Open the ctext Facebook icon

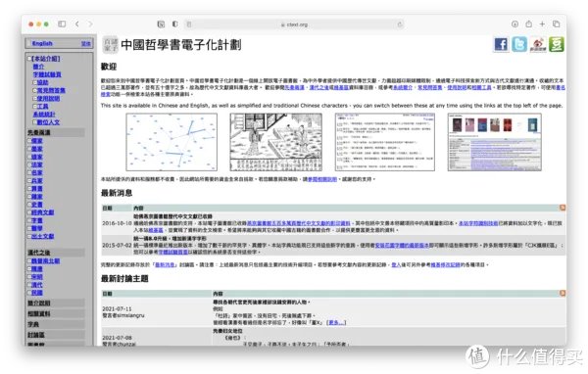click(501, 44)
